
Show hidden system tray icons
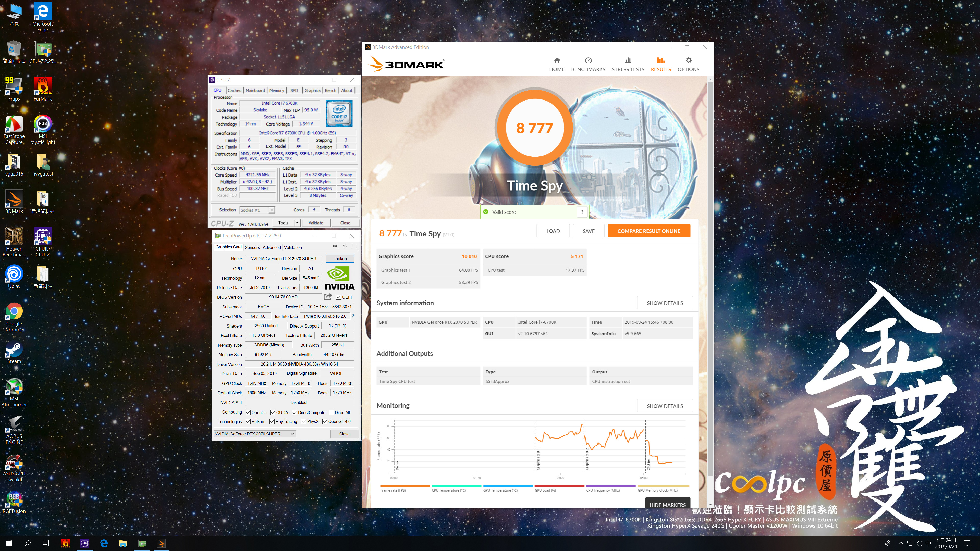click(x=900, y=543)
